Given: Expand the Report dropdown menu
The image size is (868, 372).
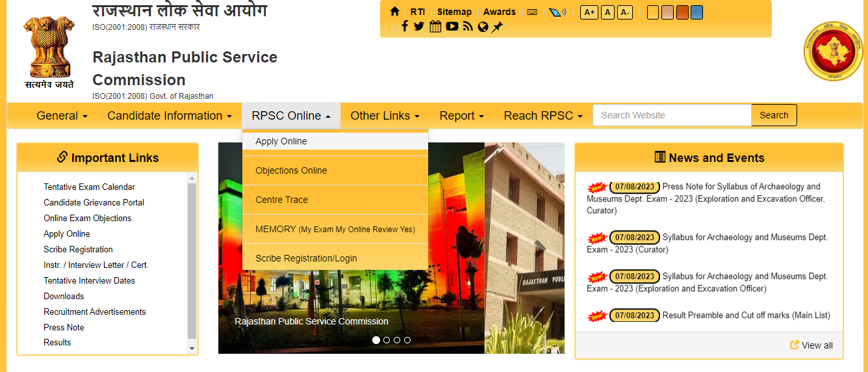Looking at the screenshot, I should point(461,116).
